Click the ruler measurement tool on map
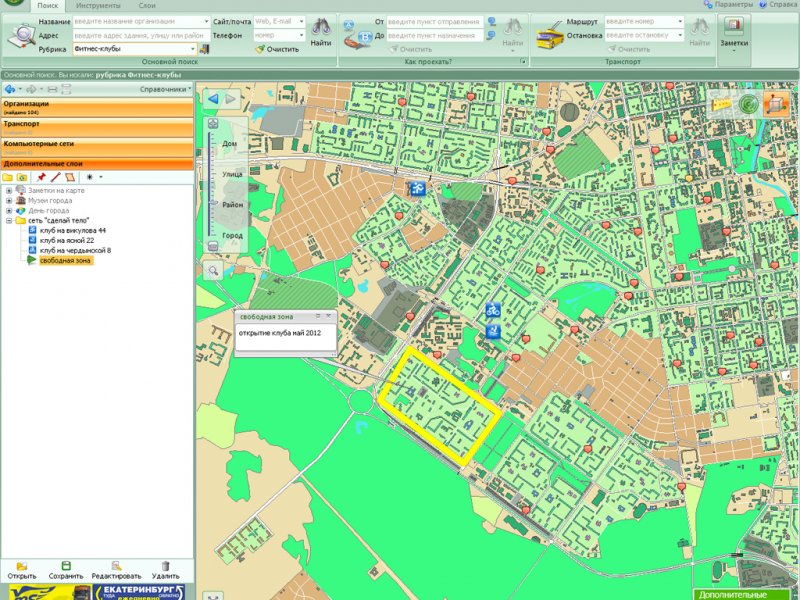Viewport: 800px width, 600px height. pos(721,104)
